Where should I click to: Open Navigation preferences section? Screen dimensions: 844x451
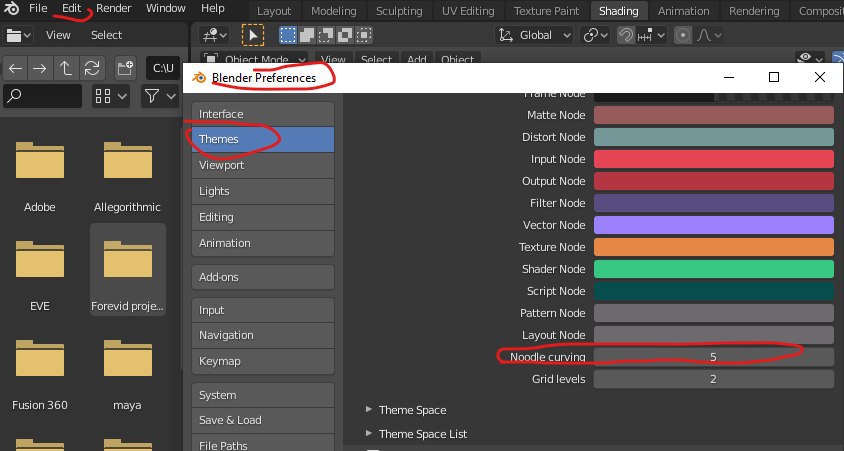[x=263, y=335]
